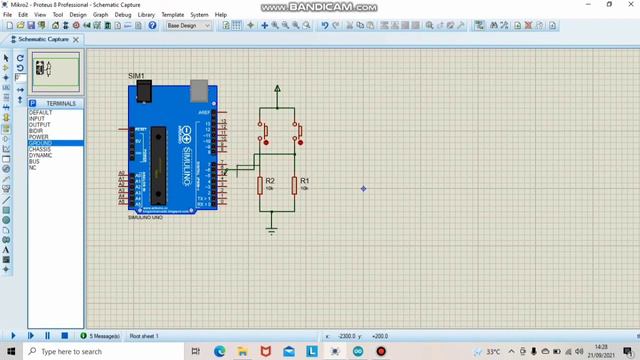640x360 pixels.
Task: Open the Edit menu
Action: [23, 15]
